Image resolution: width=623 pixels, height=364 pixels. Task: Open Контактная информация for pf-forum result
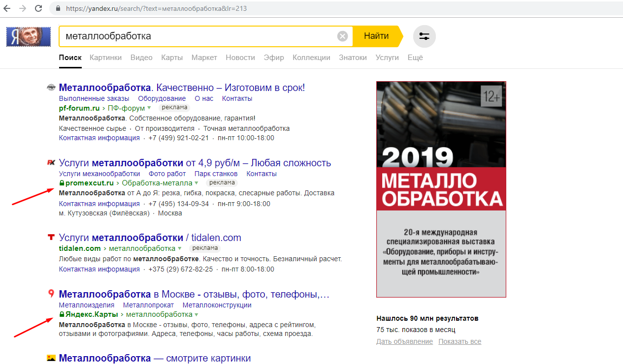click(x=99, y=138)
